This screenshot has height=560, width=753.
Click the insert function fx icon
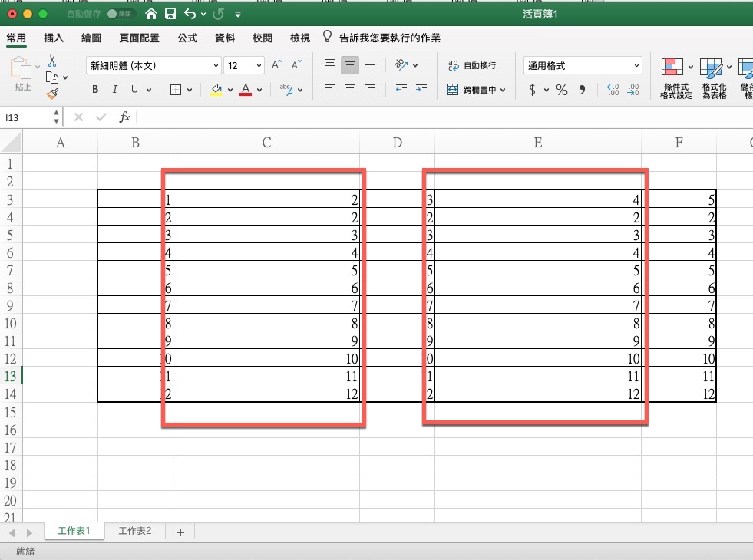tap(124, 117)
